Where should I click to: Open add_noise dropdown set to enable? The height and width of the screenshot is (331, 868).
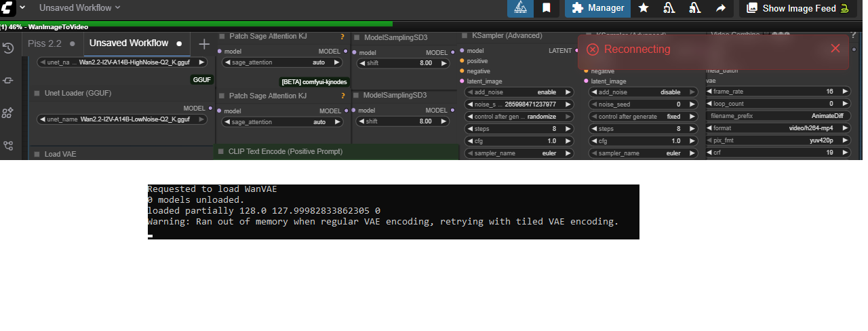pyautogui.click(x=519, y=92)
